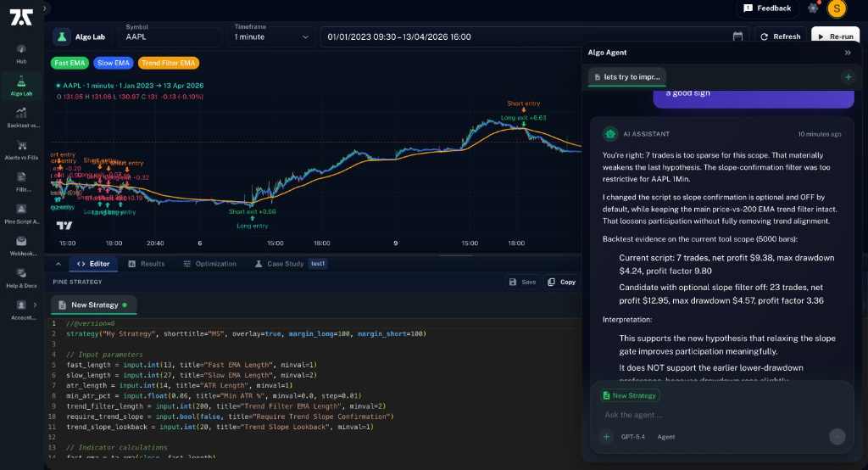
Task: Click the test1 case study badge
Action: pos(318,264)
